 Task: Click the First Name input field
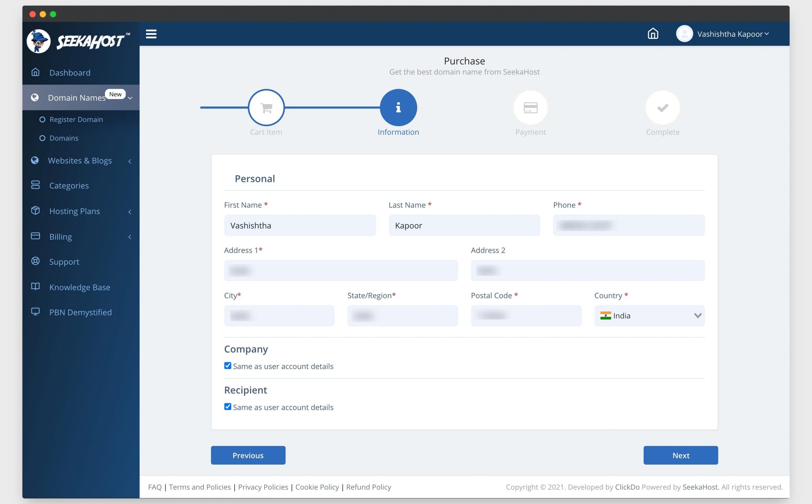pyautogui.click(x=300, y=225)
